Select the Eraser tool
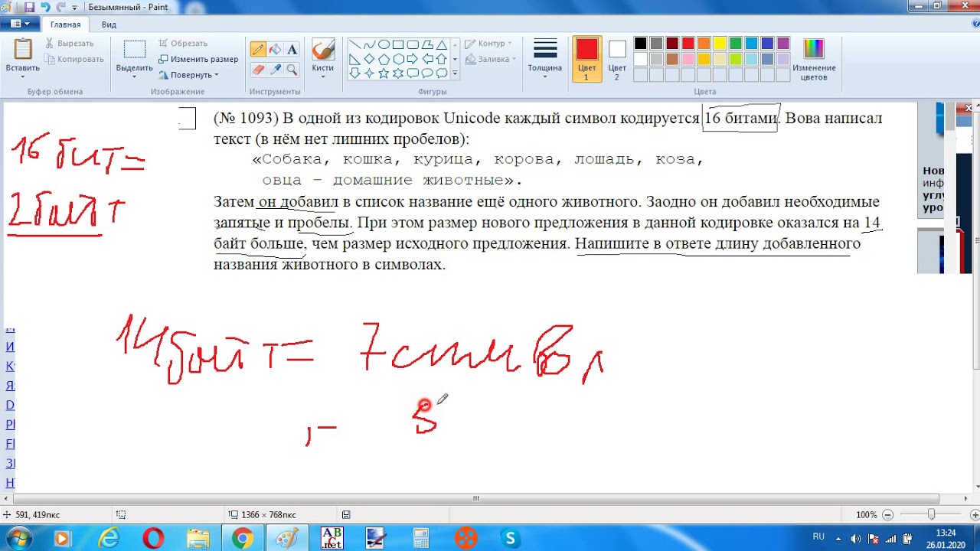Viewport: 980px width, 551px height. [x=258, y=70]
